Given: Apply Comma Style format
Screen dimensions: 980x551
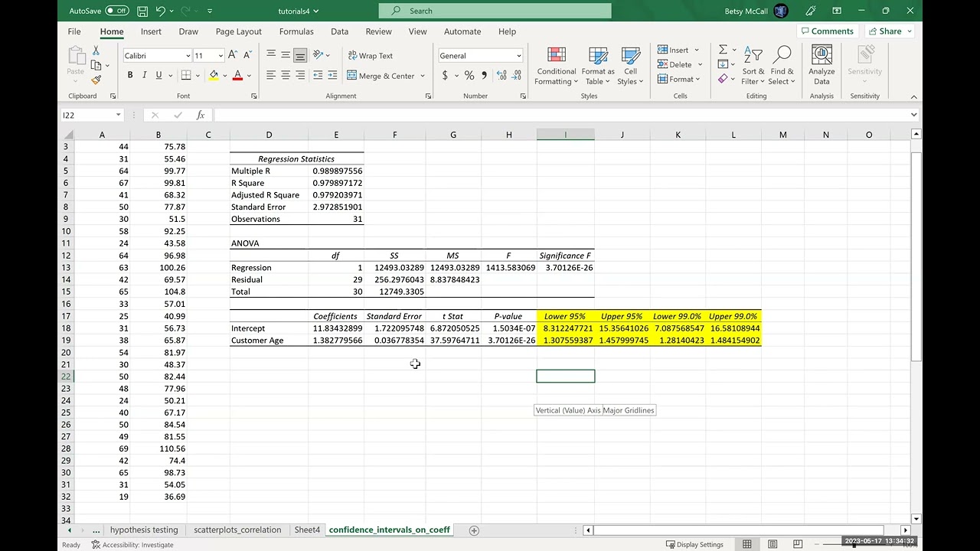Looking at the screenshot, I should (x=485, y=75).
